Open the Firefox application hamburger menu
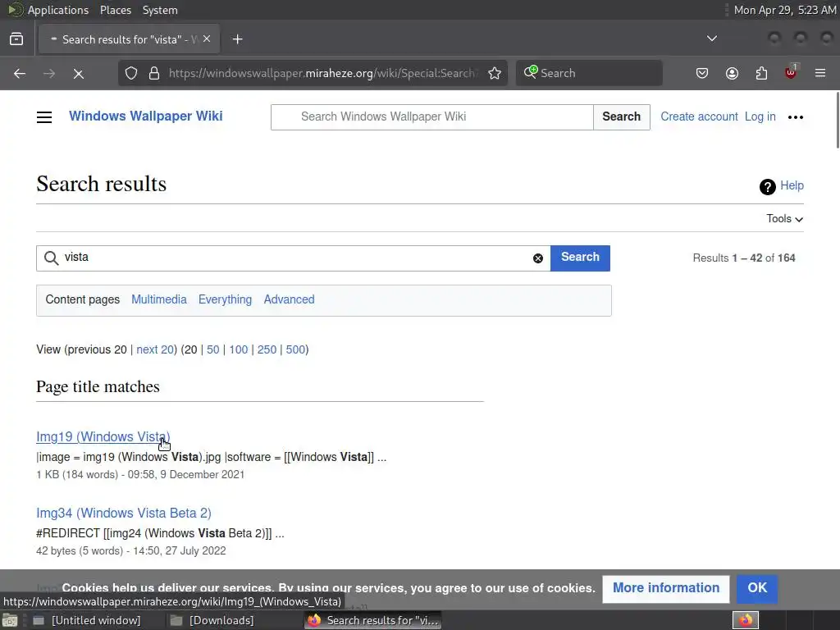Screen dimensions: 840x630 (820, 73)
